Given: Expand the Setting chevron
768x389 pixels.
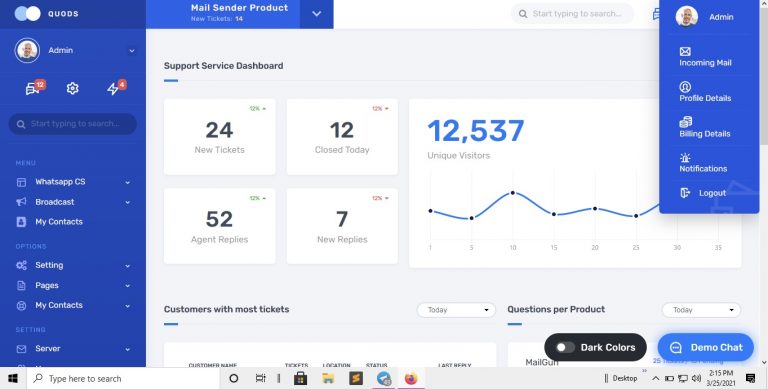Looking at the screenshot, I should tap(127, 266).
